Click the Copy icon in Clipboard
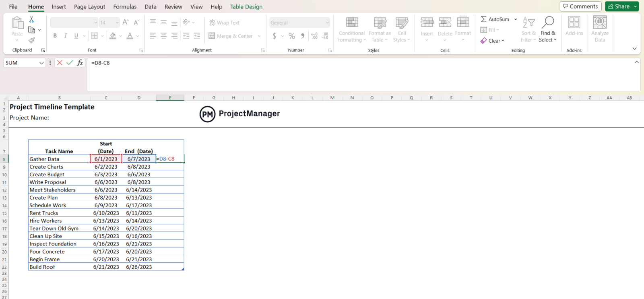 pos(31,30)
